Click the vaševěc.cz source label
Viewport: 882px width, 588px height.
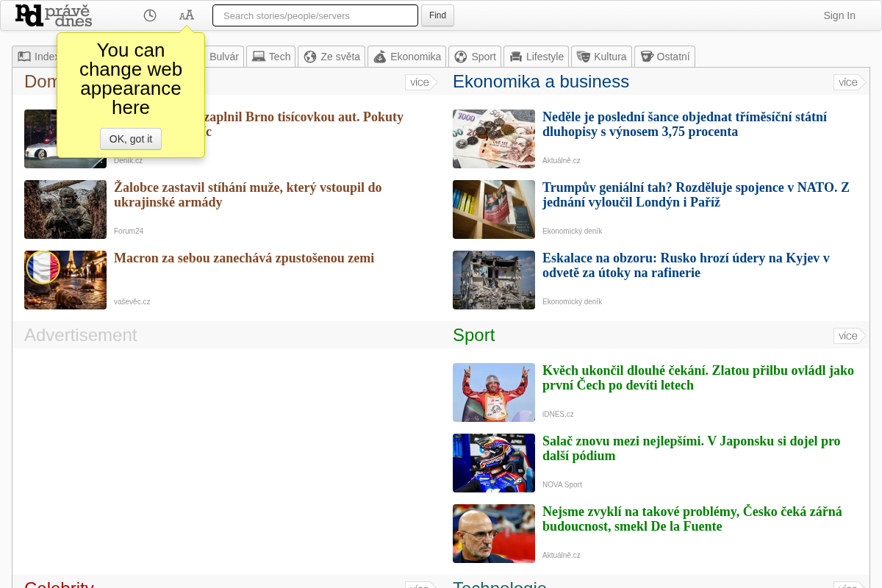click(x=132, y=301)
